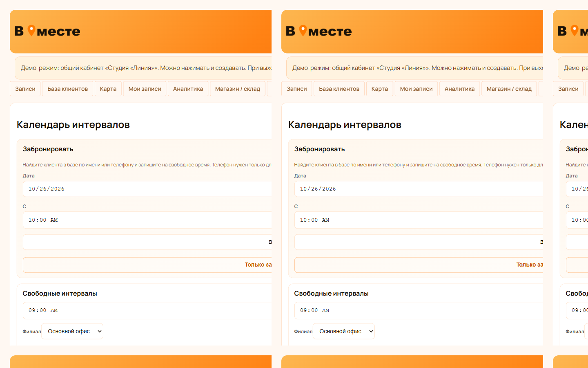Click the 09:00 AM interval field, left copy
Viewport: 588px width, 368px height.
coord(147,310)
